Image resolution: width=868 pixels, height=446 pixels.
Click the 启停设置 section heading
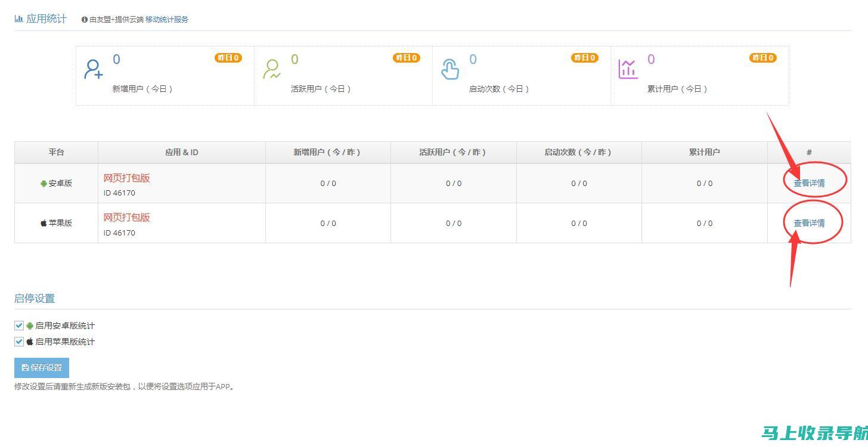(35, 299)
